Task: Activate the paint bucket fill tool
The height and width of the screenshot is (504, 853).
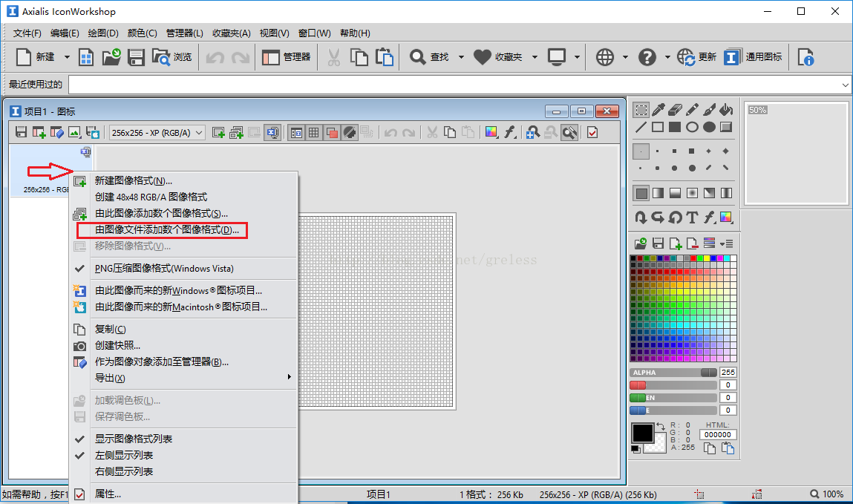Action: [726, 111]
